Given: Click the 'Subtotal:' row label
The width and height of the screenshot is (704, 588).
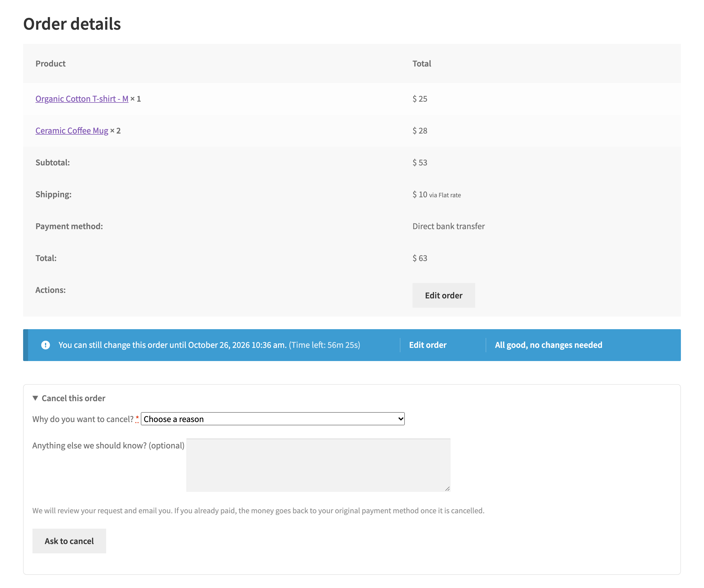Looking at the screenshot, I should click(53, 162).
